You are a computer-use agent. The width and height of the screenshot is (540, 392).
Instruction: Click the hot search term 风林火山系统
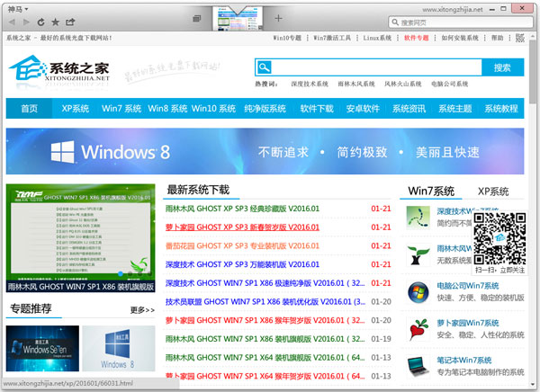pos(403,84)
